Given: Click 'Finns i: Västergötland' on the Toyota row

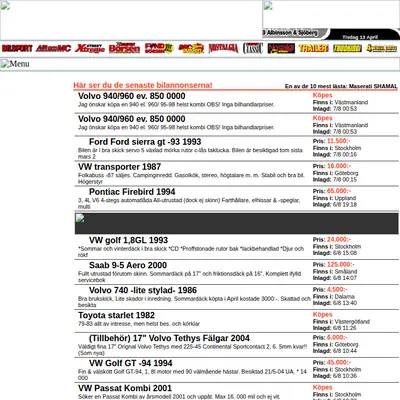Looking at the screenshot, I should click(341, 321).
